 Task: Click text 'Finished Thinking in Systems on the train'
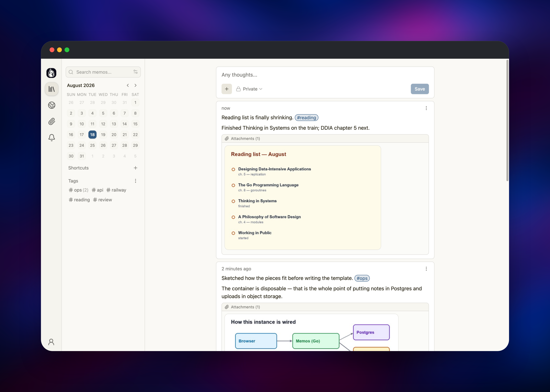pyautogui.click(x=270, y=128)
